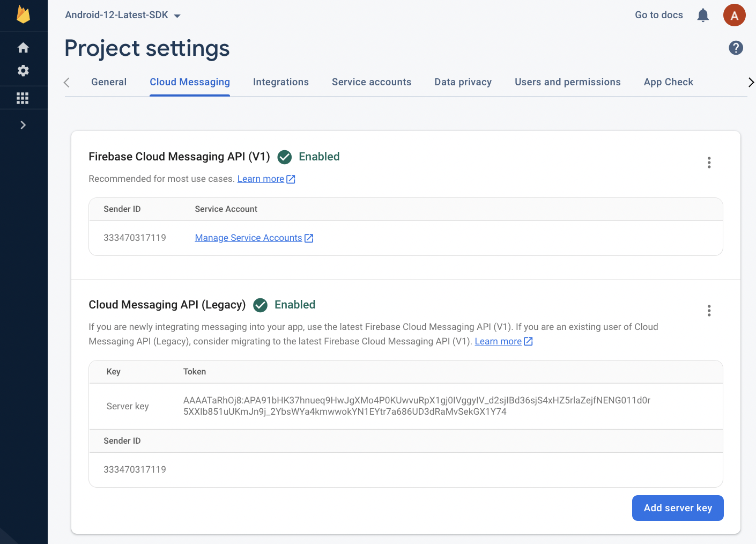The width and height of the screenshot is (756, 544).
Task: Click the V1 API enabled checkmark icon
Action: tap(285, 157)
